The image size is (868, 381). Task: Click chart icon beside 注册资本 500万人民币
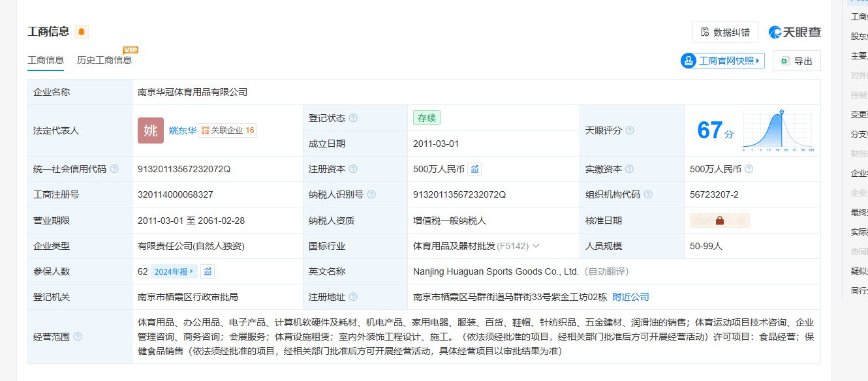click(475, 169)
